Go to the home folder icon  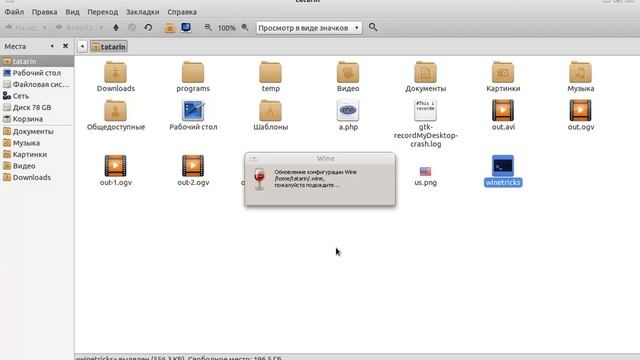(170, 27)
